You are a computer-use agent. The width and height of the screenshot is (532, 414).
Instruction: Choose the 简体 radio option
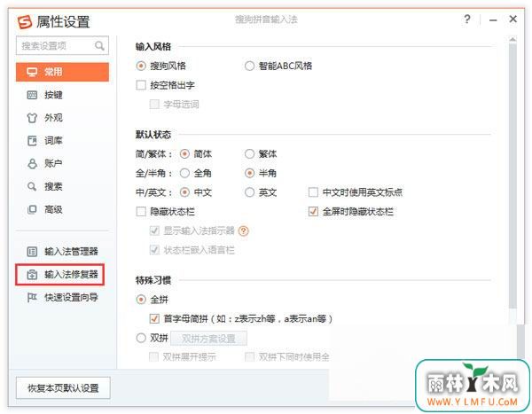click(184, 154)
